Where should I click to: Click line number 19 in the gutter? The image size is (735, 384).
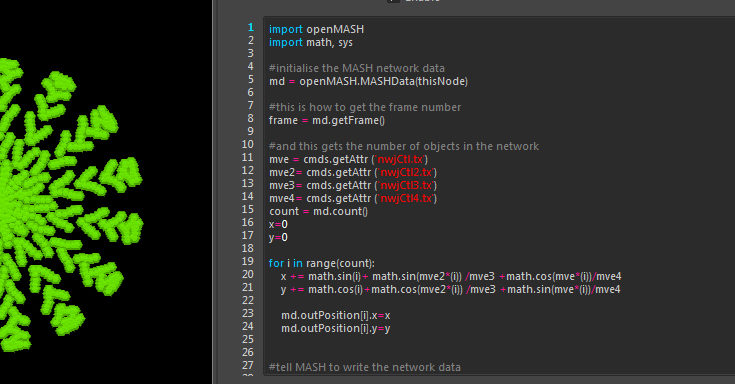(248, 261)
